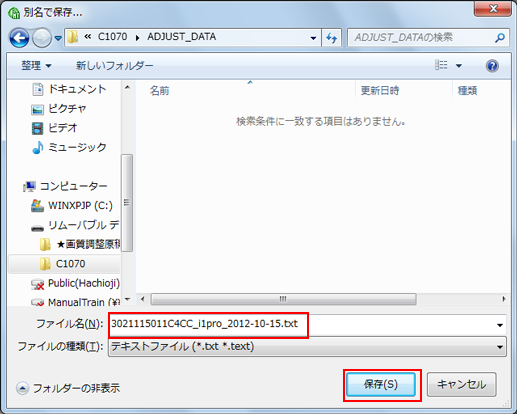Image resolution: width=517 pixels, height=414 pixels.
Task: Click the キャンセル button
Action: tap(462, 384)
